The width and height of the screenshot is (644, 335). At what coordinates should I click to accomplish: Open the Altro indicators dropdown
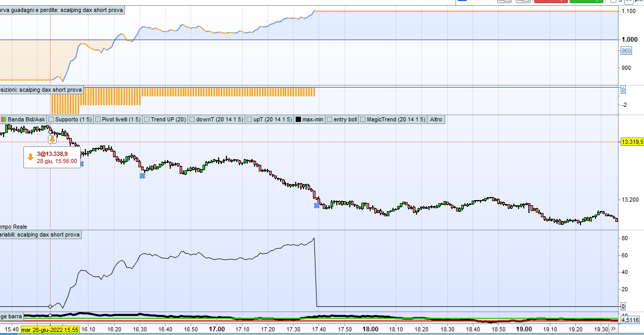coord(436,120)
